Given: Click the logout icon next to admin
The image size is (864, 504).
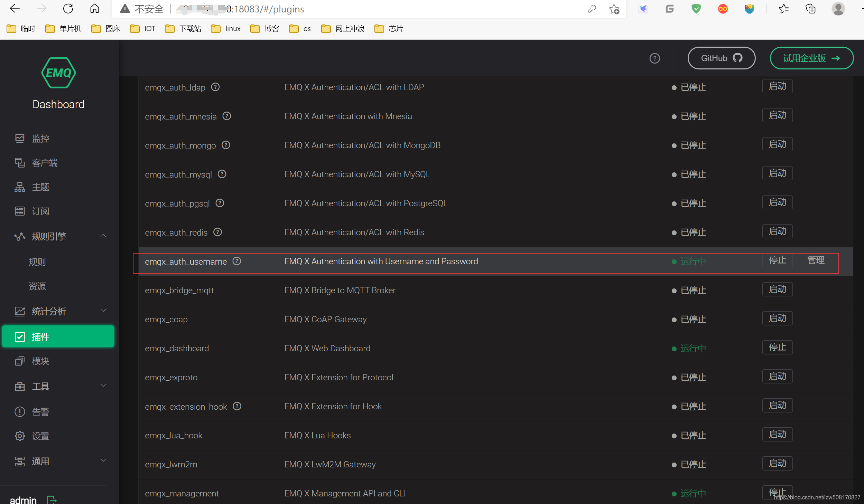Looking at the screenshot, I should tap(52, 500).
